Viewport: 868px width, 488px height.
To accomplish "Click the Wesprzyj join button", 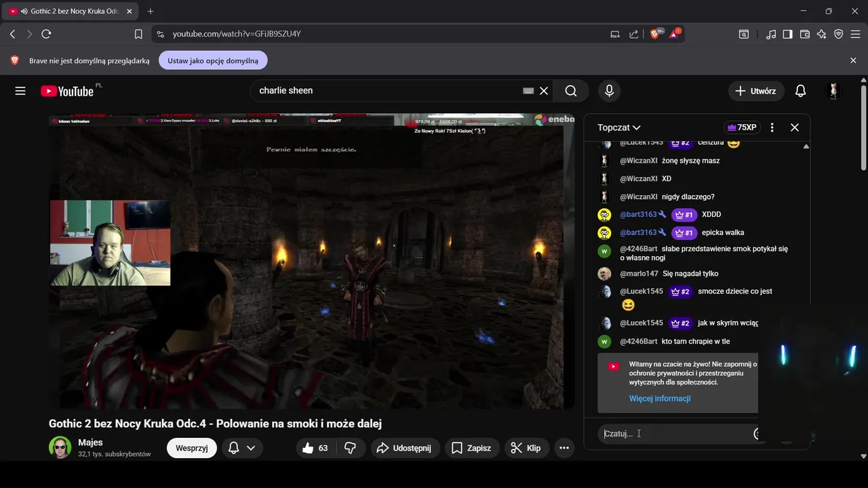I will click(x=192, y=448).
